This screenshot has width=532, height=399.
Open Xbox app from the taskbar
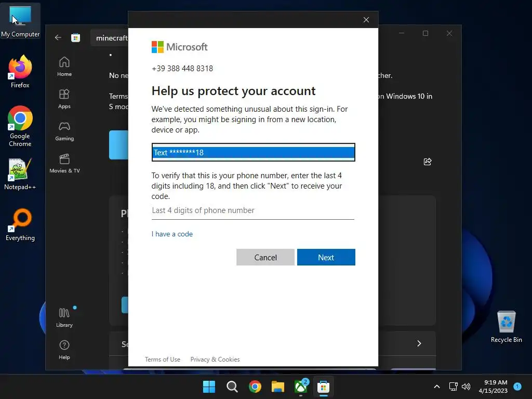pyautogui.click(x=301, y=387)
